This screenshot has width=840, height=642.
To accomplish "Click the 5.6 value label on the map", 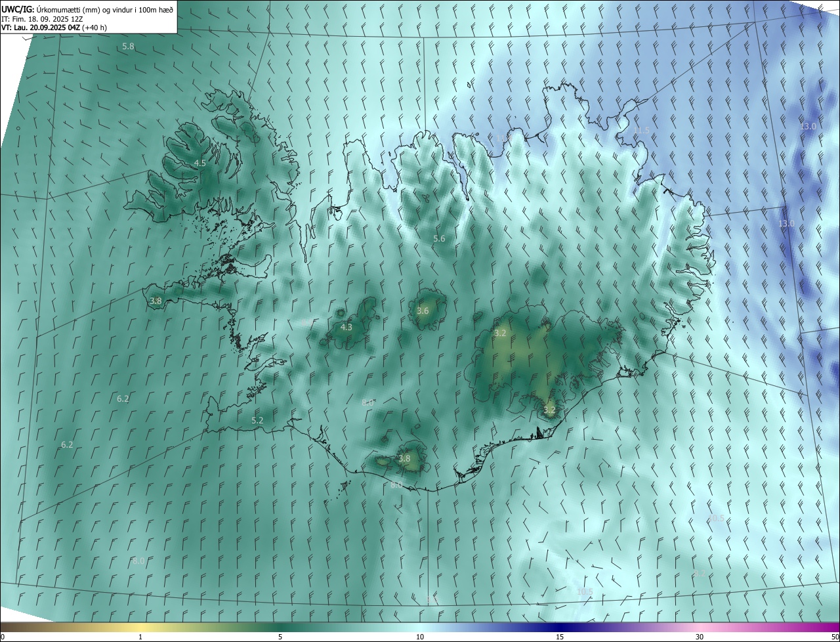I will pos(439,239).
